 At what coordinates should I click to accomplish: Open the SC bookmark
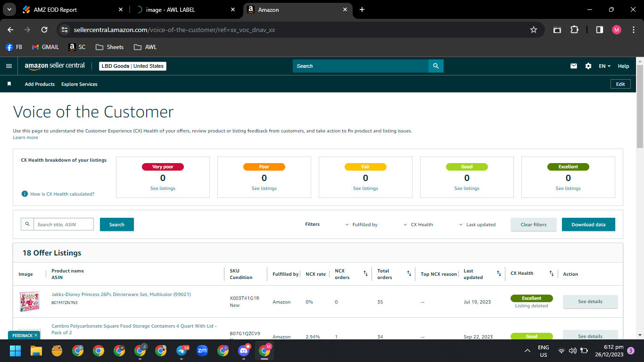click(x=77, y=47)
